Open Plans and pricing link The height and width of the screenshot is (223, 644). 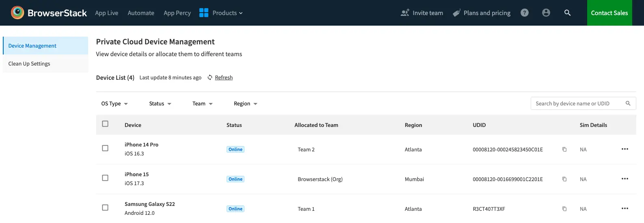coord(487,13)
